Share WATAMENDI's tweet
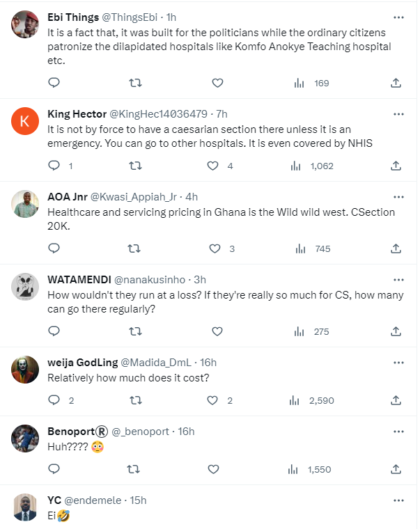Viewport: 420px width, 529px height. (x=396, y=331)
